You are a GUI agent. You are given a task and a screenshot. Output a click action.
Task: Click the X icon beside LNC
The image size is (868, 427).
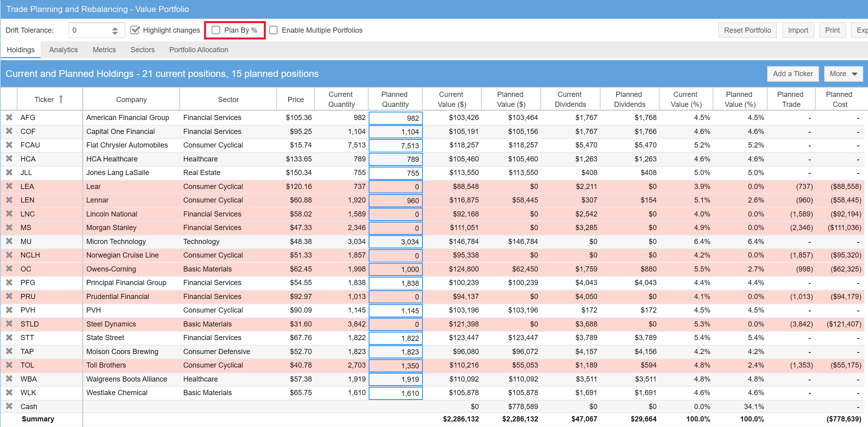click(x=9, y=214)
